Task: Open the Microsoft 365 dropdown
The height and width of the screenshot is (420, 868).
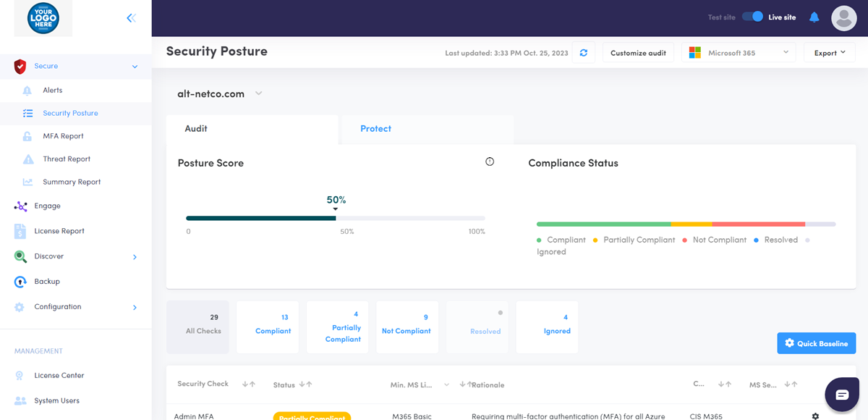Action: tap(739, 53)
